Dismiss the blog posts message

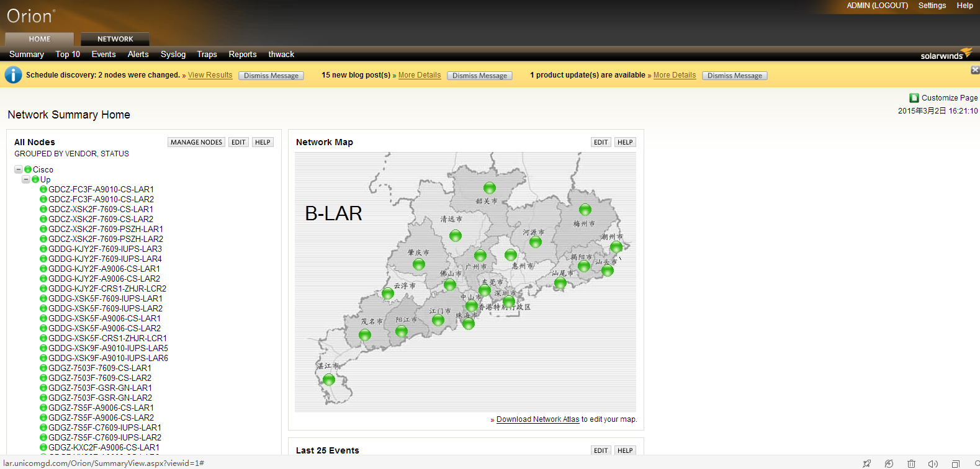[x=480, y=76]
